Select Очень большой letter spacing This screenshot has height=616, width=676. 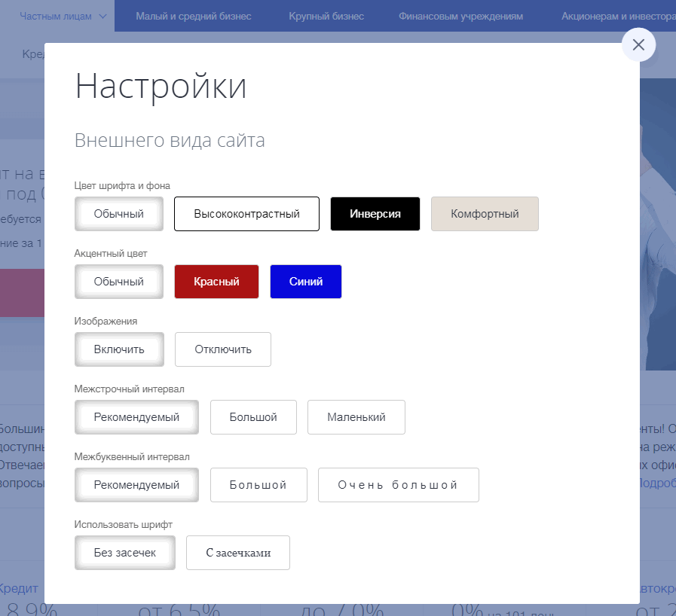pos(398,485)
